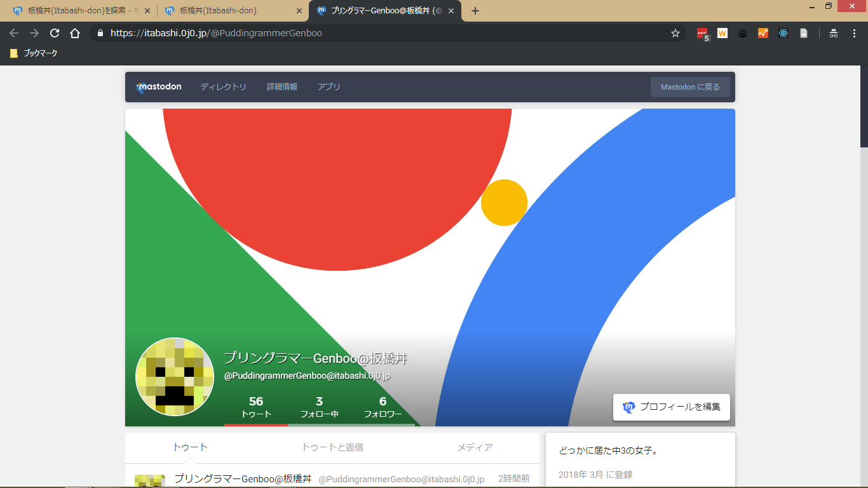Click the Mastodon logo in site header
The width and height of the screenshot is (868, 488).
[x=159, y=87]
